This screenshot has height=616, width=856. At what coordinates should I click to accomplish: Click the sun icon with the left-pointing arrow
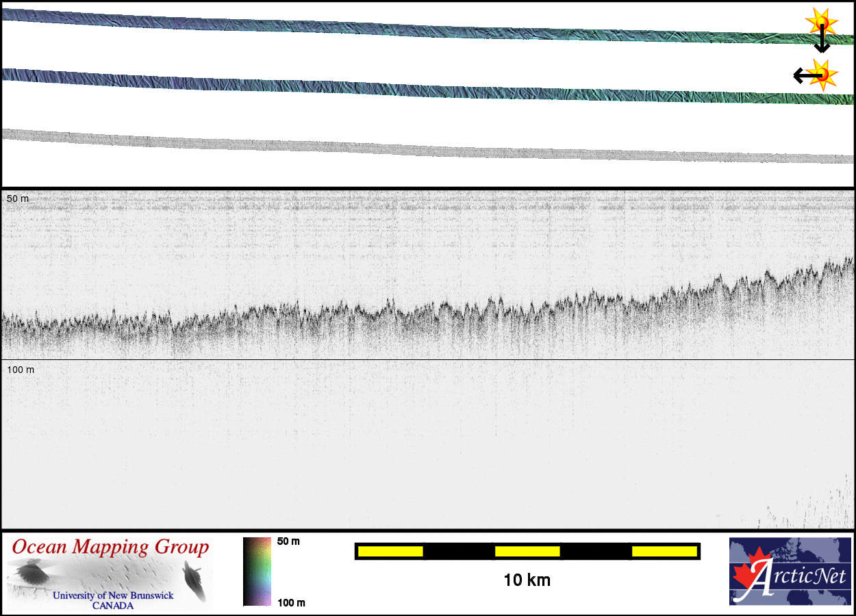(x=821, y=74)
